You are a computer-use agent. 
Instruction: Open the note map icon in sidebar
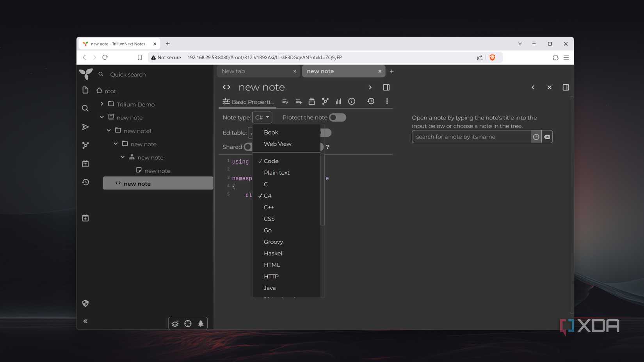coord(85,145)
